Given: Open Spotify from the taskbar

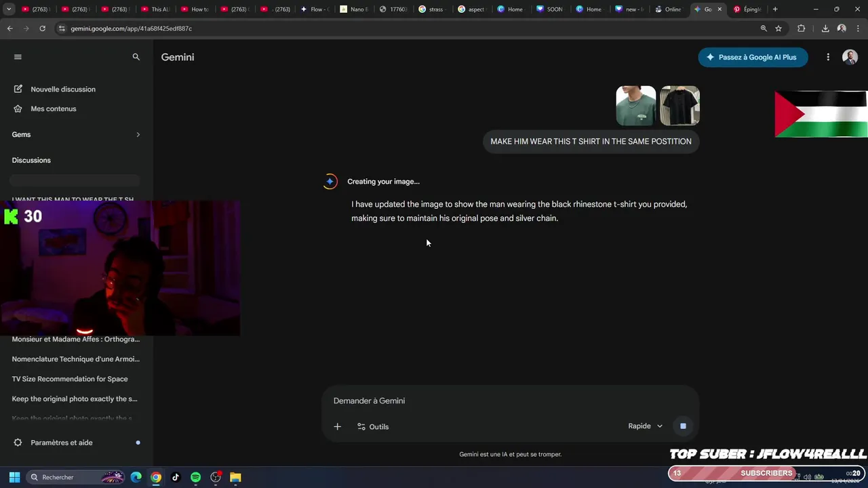Looking at the screenshot, I should pyautogui.click(x=195, y=477).
